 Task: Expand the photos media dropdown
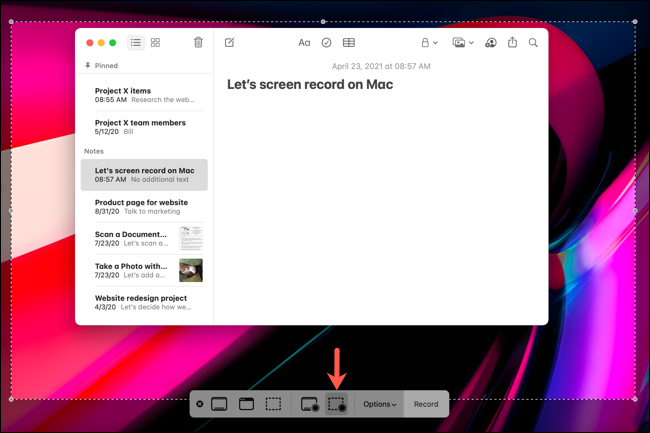[462, 43]
